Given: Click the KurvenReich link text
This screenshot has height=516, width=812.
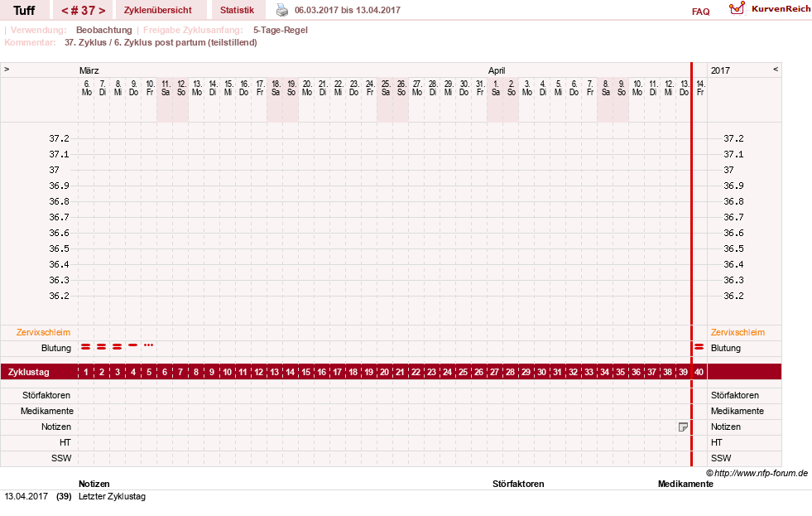Looking at the screenshot, I should click(781, 9).
